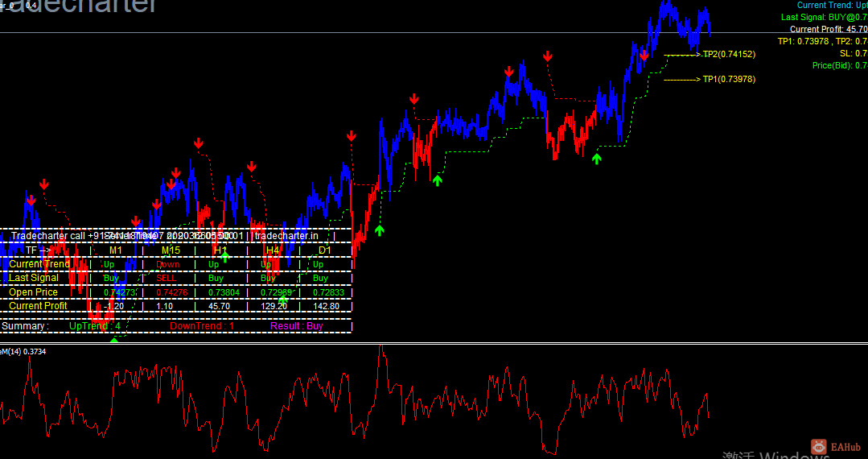The width and height of the screenshot is (868, 459).
Task: Click the open price 0.72833 cell
Action: pyautogui.click(x=329, y=292)
